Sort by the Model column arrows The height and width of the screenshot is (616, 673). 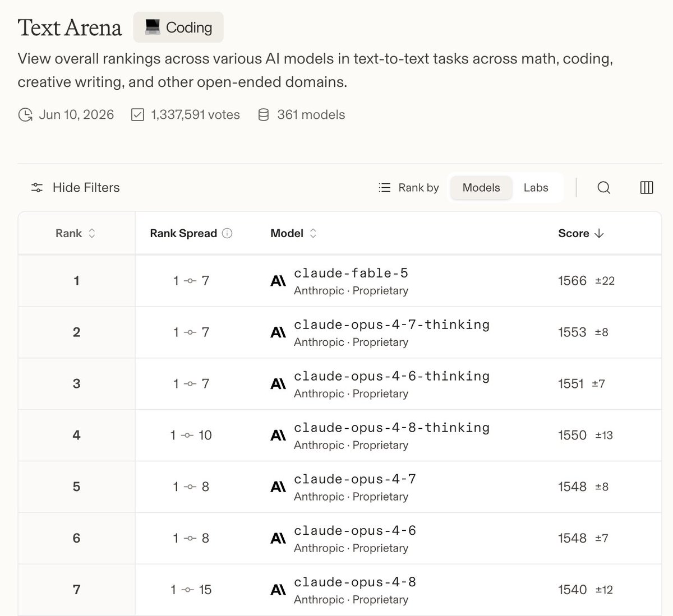(313, 233)
